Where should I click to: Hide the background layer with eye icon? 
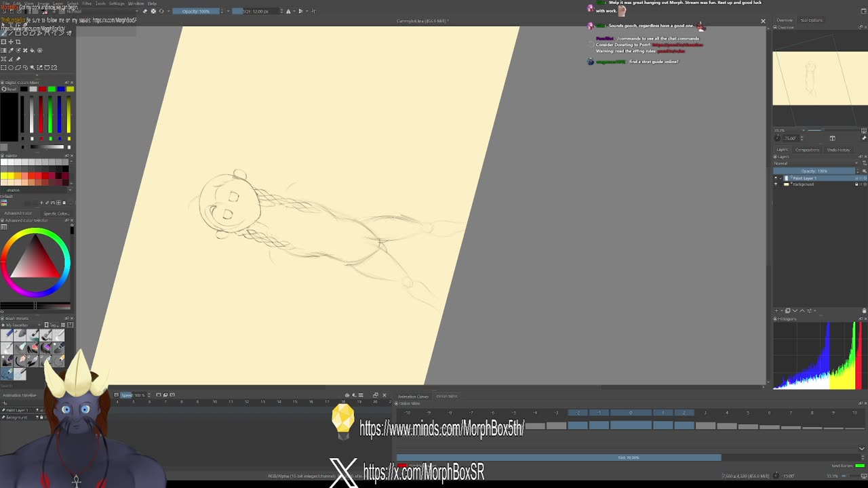pyautogui.click(x=776, y=184)
